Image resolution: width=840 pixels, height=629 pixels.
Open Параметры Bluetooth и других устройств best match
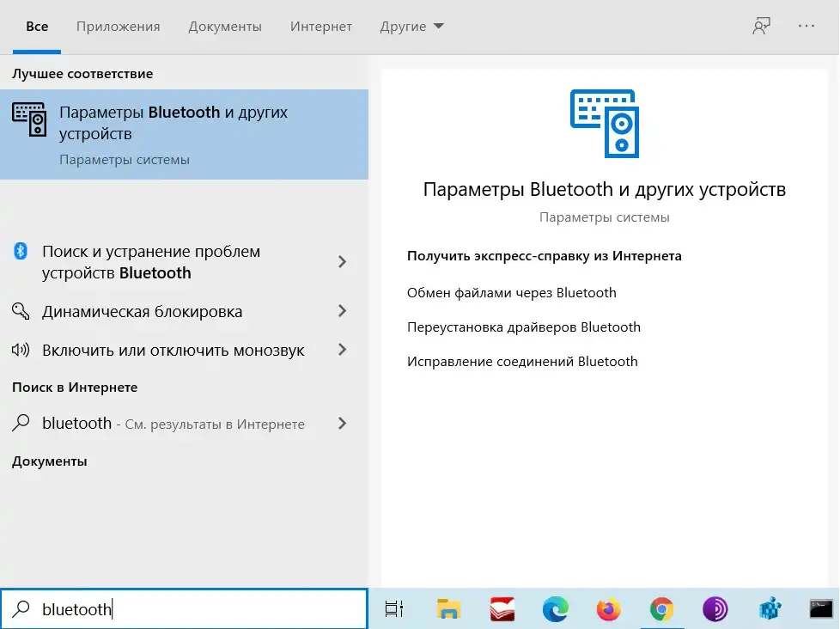coord(185,134)
